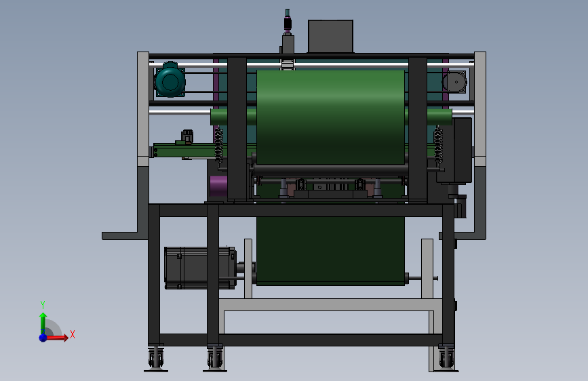Viewport: 588px width, 381px height.
Task: Select the left coil spring
Action: pos(218,145)
